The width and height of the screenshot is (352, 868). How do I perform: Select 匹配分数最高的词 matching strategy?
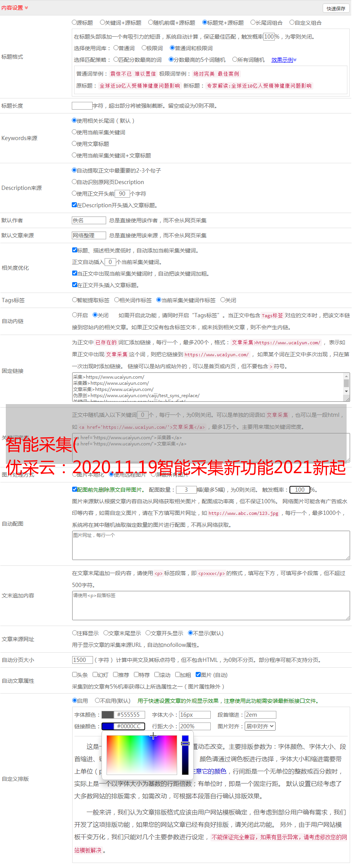(x=116, y=60)
